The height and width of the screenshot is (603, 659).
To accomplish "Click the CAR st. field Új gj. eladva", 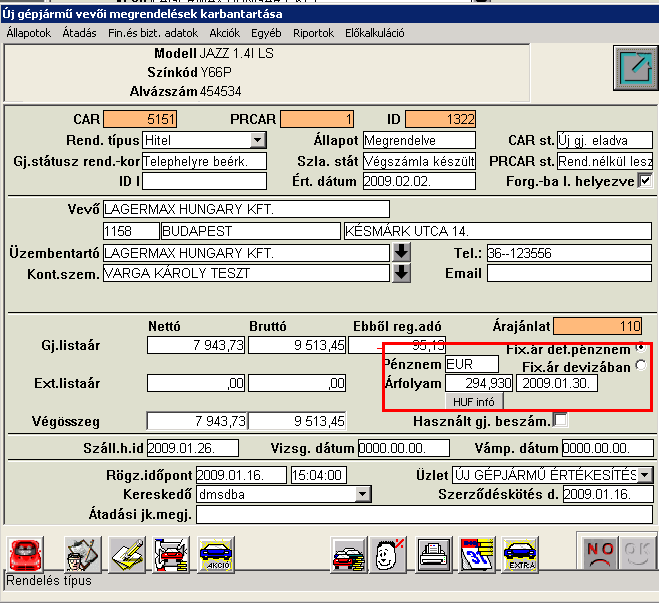I will click(605, 140).
